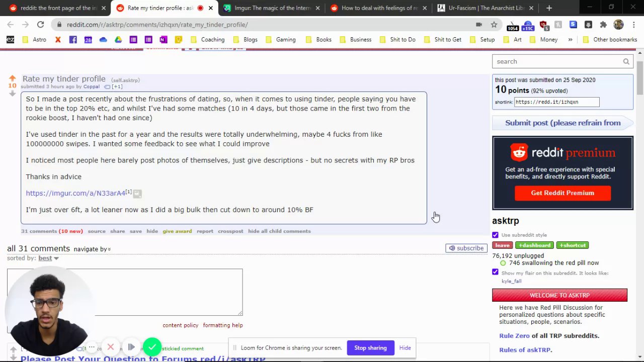Click the site info lock icon
Screen dimensions: 644x362
pyautogui.click(x=59, y=24)
